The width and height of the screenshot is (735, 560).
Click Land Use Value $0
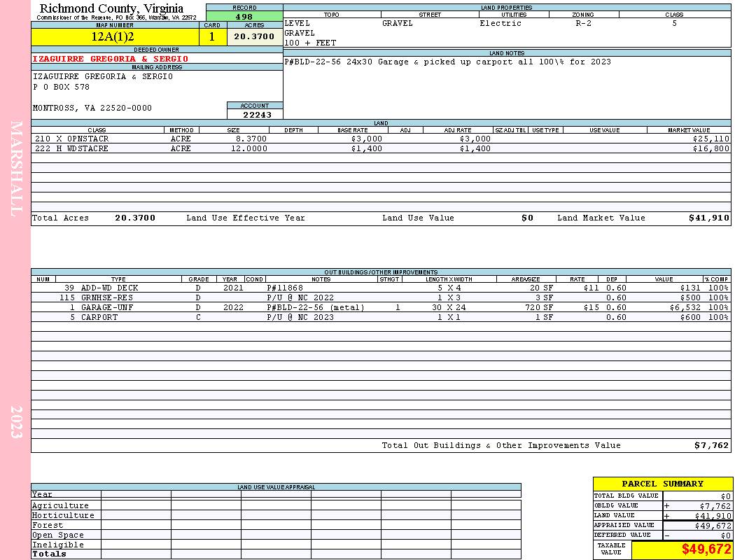point(527,218)
